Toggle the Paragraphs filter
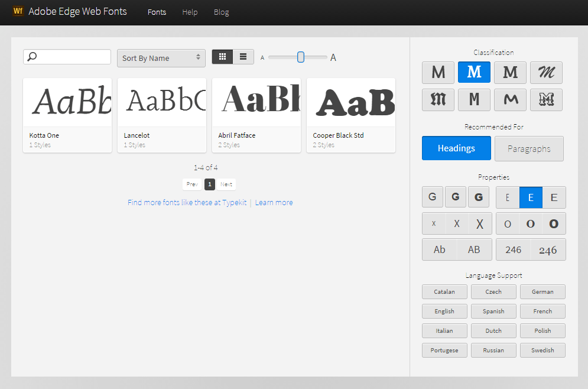Viewport: 588px width, 389px height. [x=529, y=148]
